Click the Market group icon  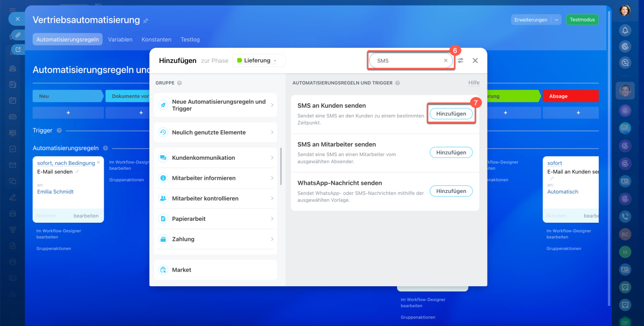(x=163, y=270)
